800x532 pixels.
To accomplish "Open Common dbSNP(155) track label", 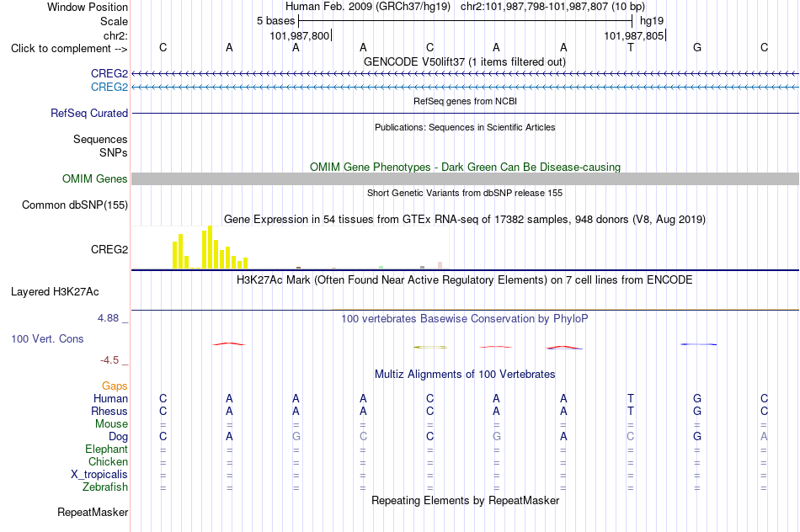I will click(x=75, y=205).
